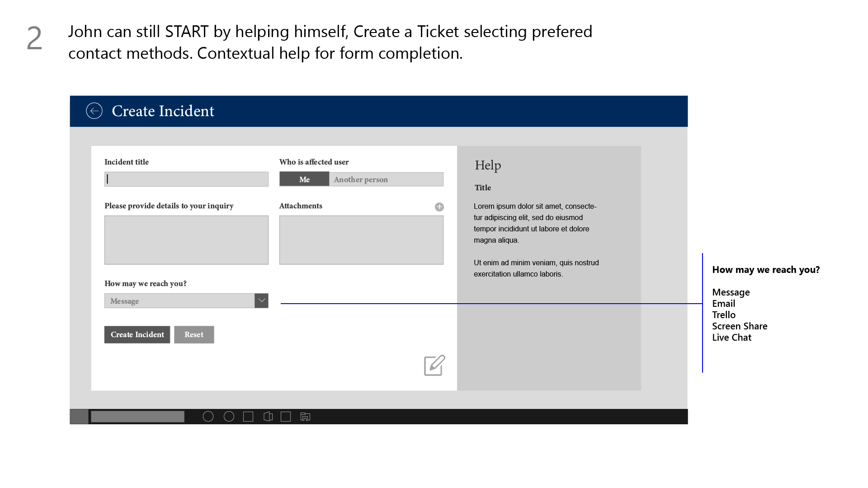Click 'Trello' in the contact methods list
This screenshot has width=868, height=488.
724,315
